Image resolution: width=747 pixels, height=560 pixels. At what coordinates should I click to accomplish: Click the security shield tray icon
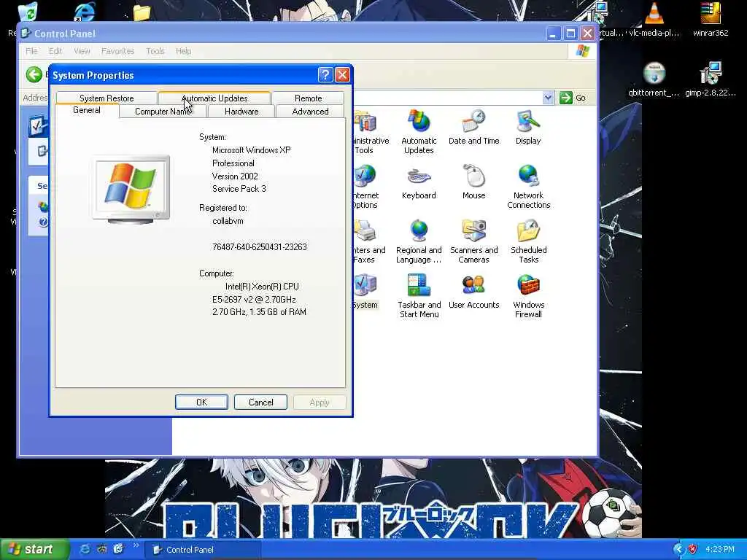(x=692, y=549)
